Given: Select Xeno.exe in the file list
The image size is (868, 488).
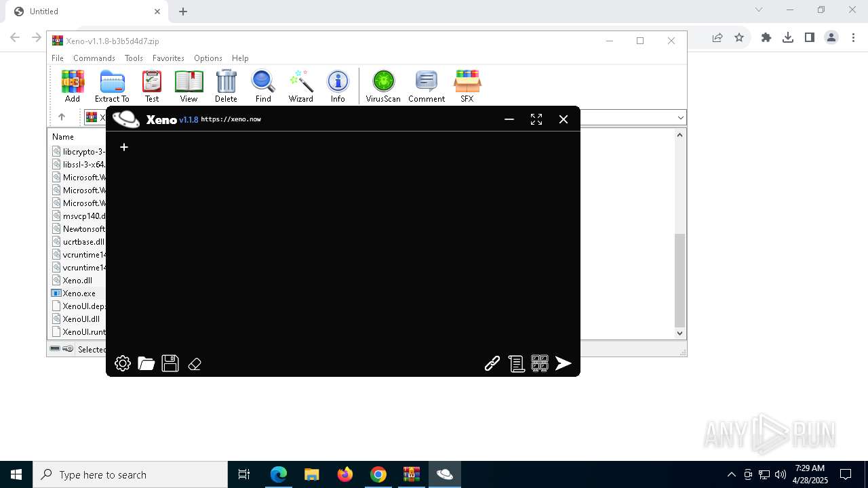Looking at the screenshot, I should [78, 293].
